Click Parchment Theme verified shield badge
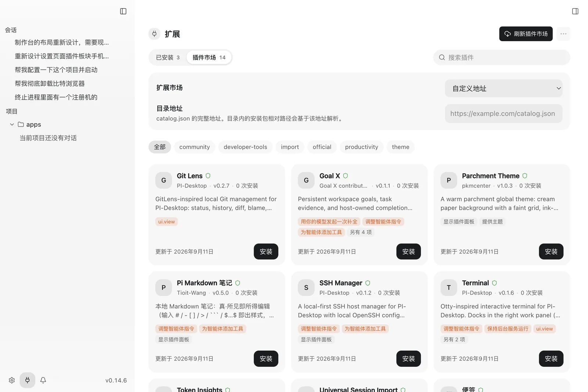Viewport: 588px width, 392px height. pos(525,176)
